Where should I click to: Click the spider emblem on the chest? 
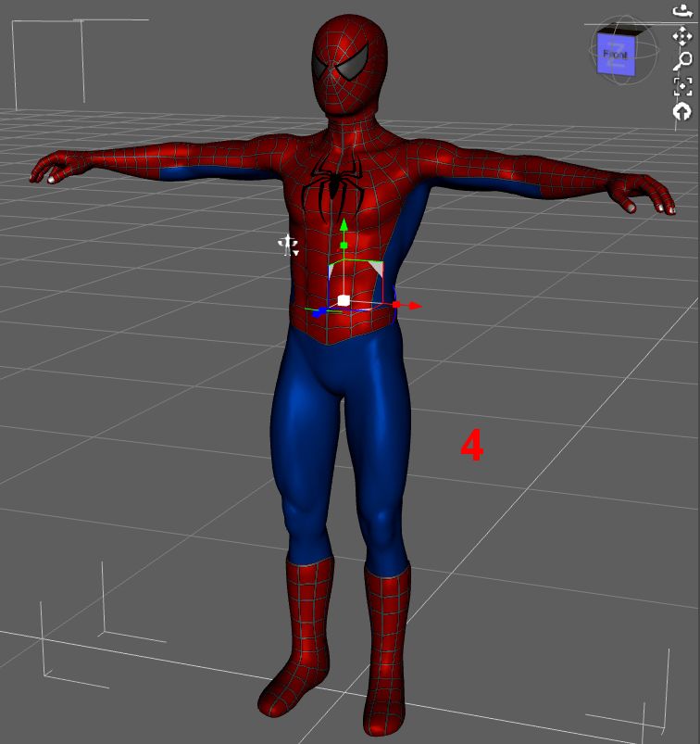click(x=334, y=184)
